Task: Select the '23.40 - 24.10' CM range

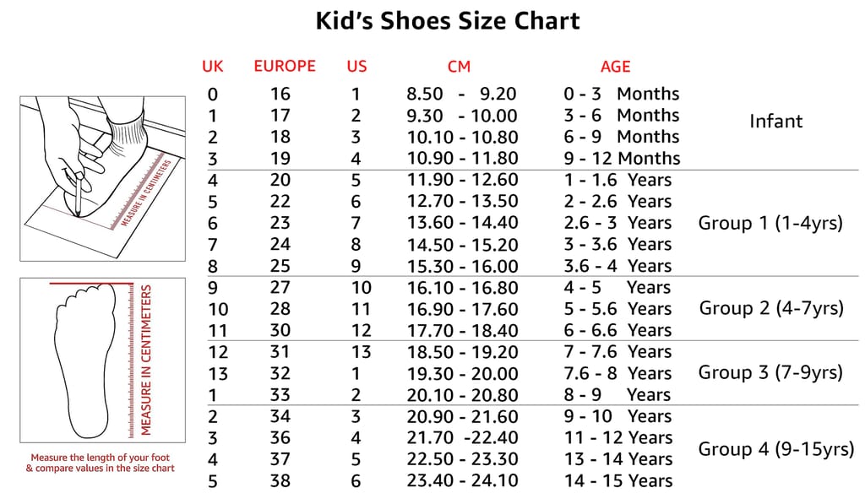Action: click(x=462, y=481)
